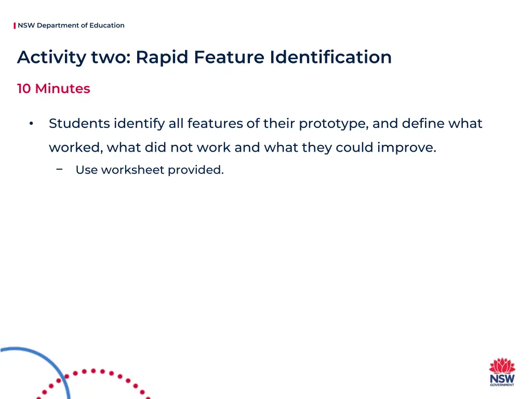Click the dash before Use worksheet provided
The width and height of the screenshot is (532, 399).
59,169
